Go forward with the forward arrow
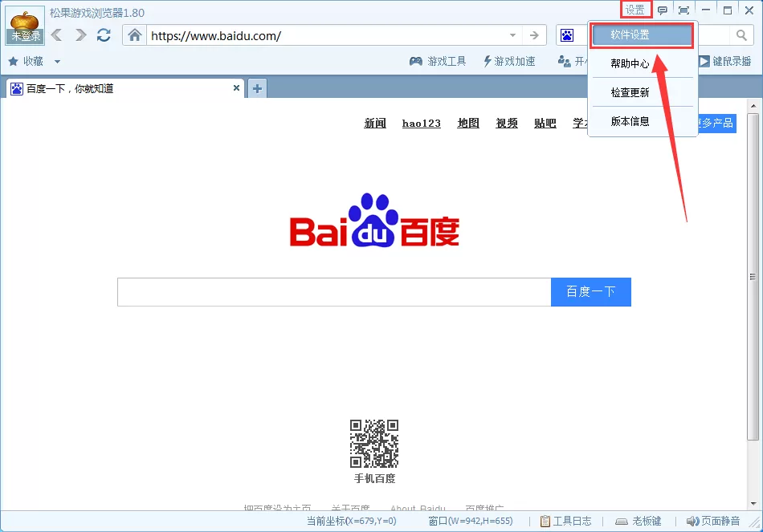Screen dimensions: 763x532 [80, 35]
